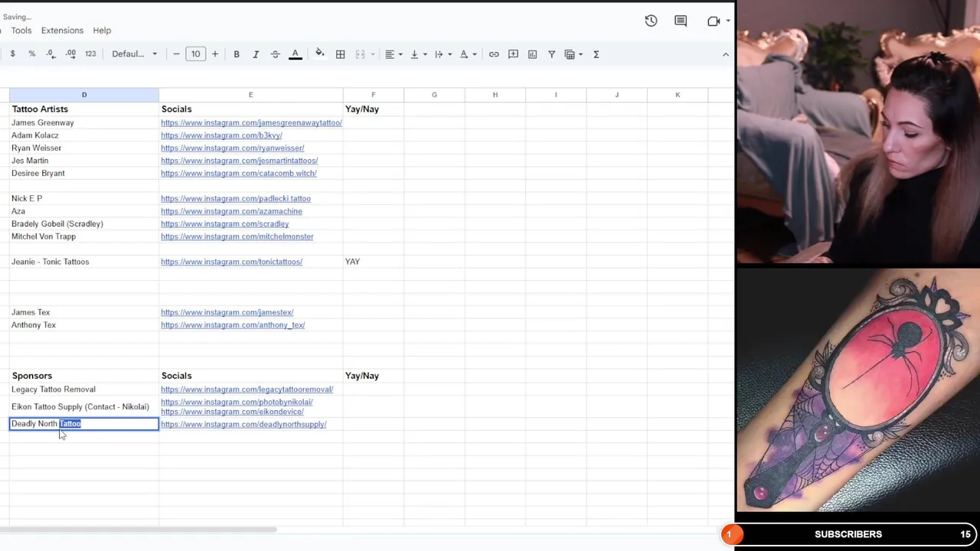Select the 'Bradely Gobeil (Scradley)' cell
The image size is (980, 551).
click(84, 223)
